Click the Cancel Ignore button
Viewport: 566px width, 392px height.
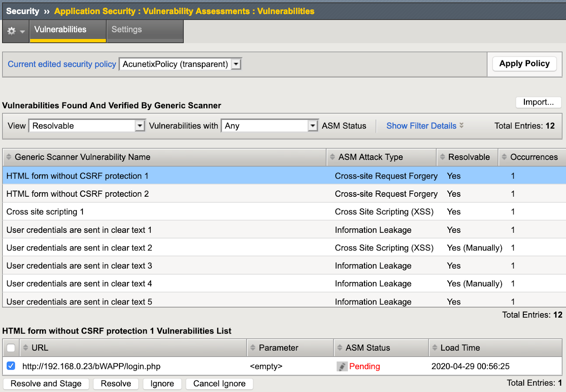(219, 384)
